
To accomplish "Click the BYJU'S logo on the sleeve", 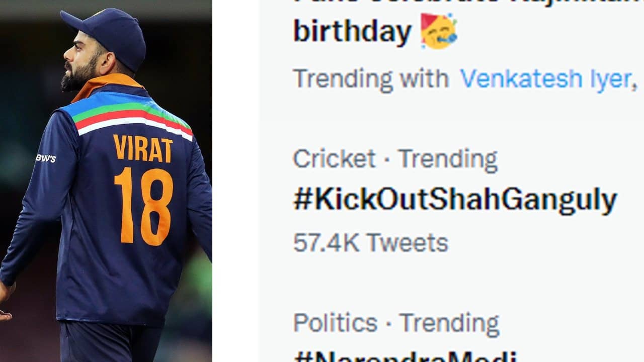I will [46, 158].
